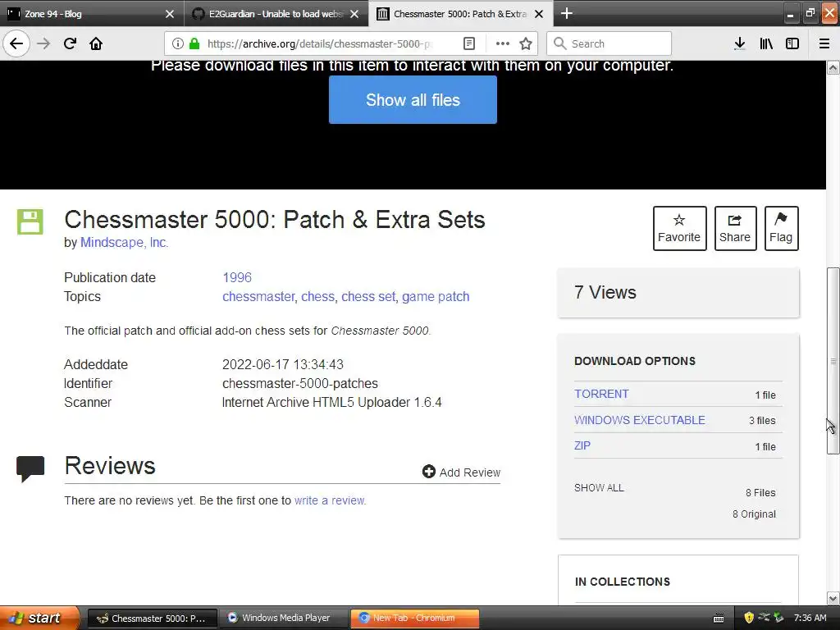Image resolution: width=840 pixels, height=630 pixels.
Task: Click the chessmaster-5000-patches identifier value
Action: [x=300, y=384]
